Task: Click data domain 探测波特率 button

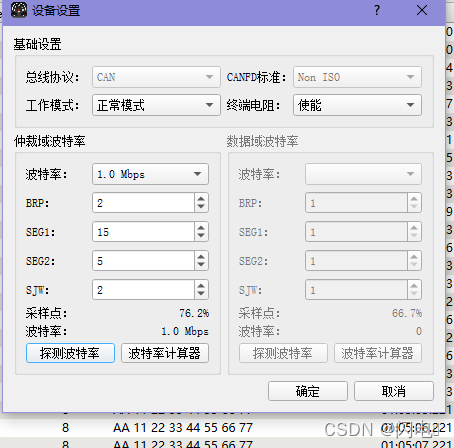Action: [x=283, y=353]
